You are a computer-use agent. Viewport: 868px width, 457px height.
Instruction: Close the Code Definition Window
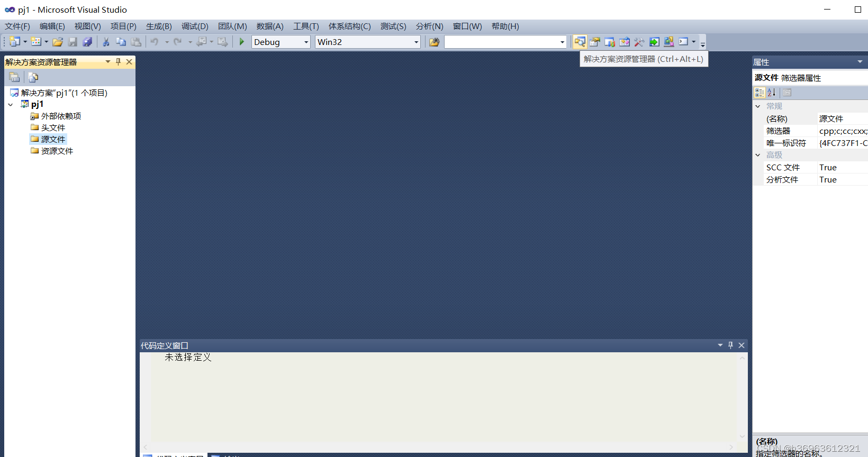742,345
